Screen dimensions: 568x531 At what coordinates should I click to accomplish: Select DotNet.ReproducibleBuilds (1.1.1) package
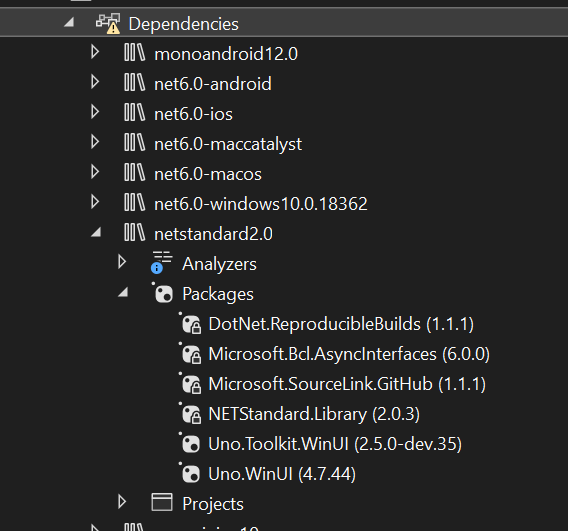[341, 324]
